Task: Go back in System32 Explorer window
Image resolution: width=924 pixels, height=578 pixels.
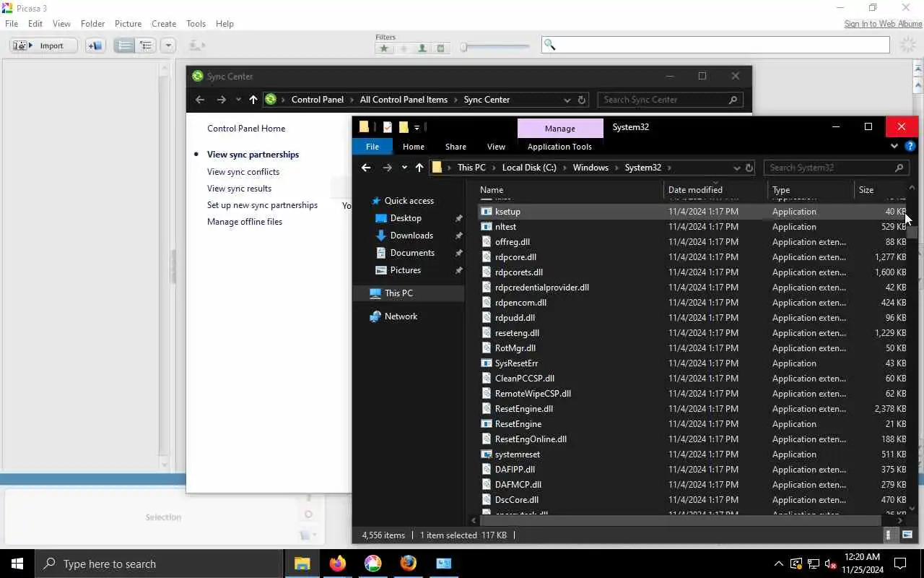Action: point(366,168)
